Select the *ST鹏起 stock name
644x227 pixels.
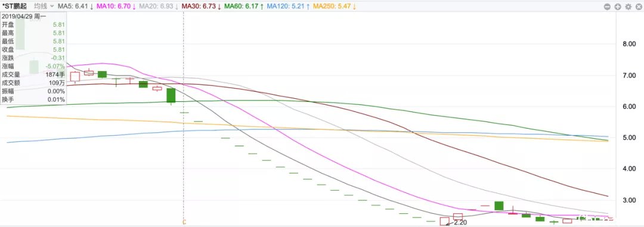(x=14, y=6)
